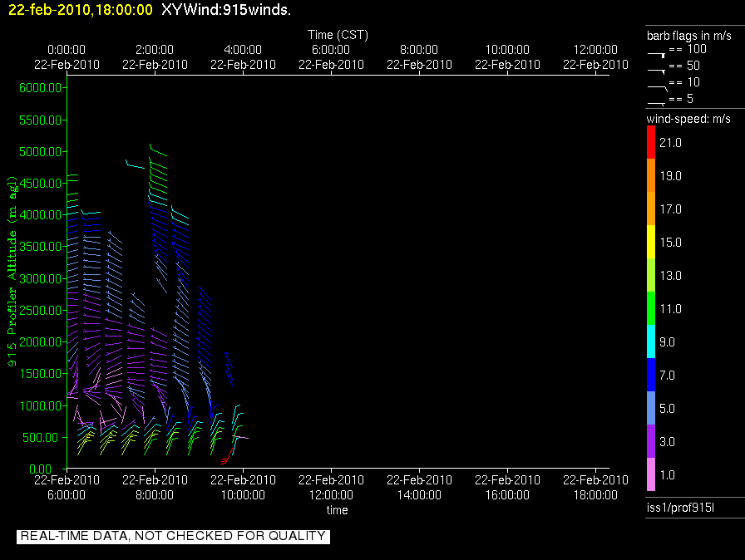Click the XYWind:915winds plot title
The width and height of the screenshot is (745, 560).
(x=225, y=10)
